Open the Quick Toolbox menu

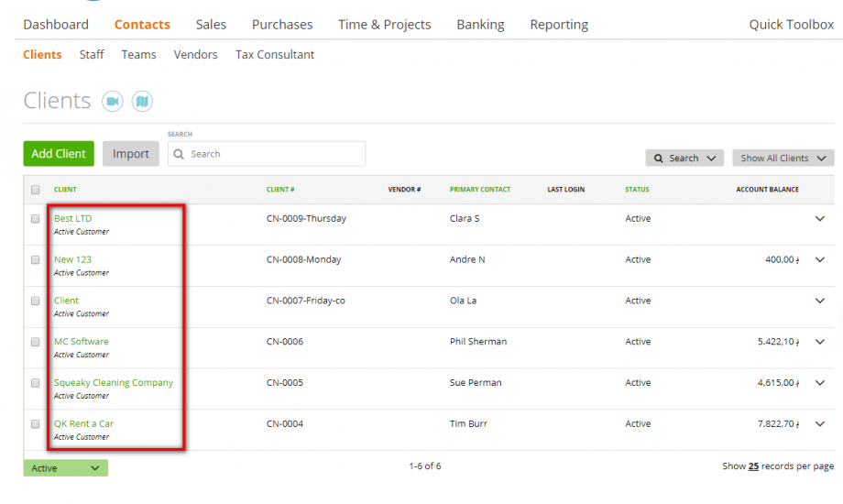point(792,25)
